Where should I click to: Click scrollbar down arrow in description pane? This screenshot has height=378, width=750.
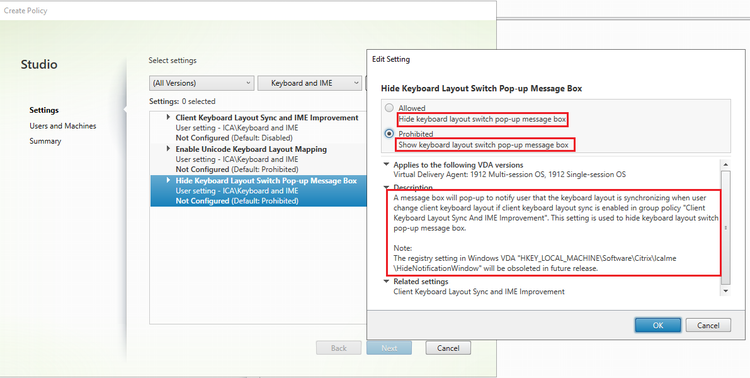(x=726, y=290)
